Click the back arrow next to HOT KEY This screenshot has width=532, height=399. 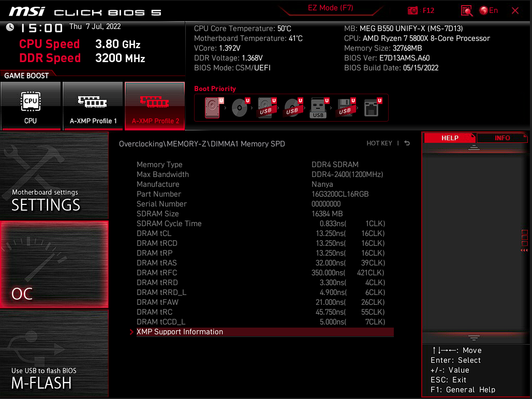click(x=407, y=143)
